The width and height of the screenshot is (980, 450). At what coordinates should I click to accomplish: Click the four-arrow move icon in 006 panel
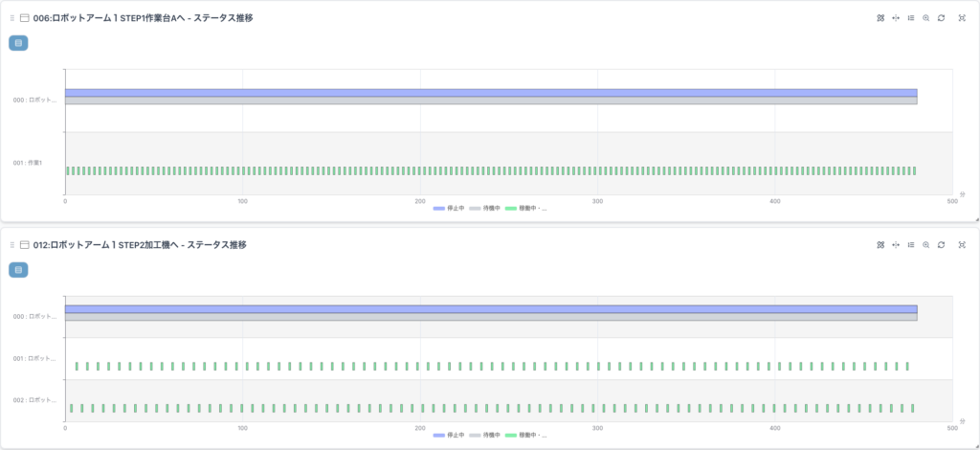coord(896,18)
